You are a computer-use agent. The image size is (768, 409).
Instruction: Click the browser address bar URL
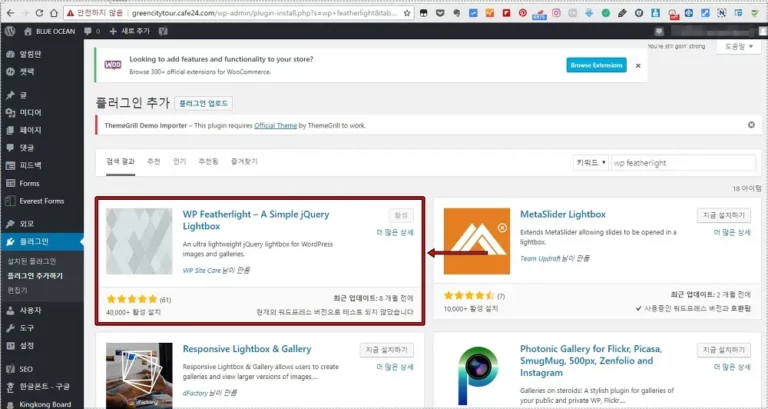(x=264, y=13)
